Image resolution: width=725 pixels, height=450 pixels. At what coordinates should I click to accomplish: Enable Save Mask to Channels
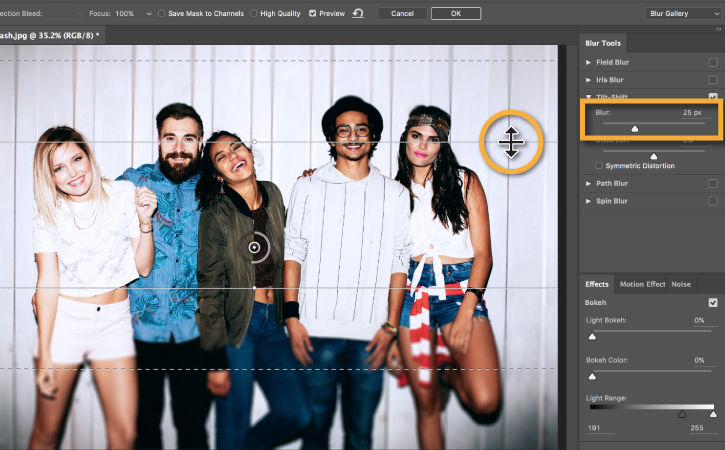[x=161, y=13]
